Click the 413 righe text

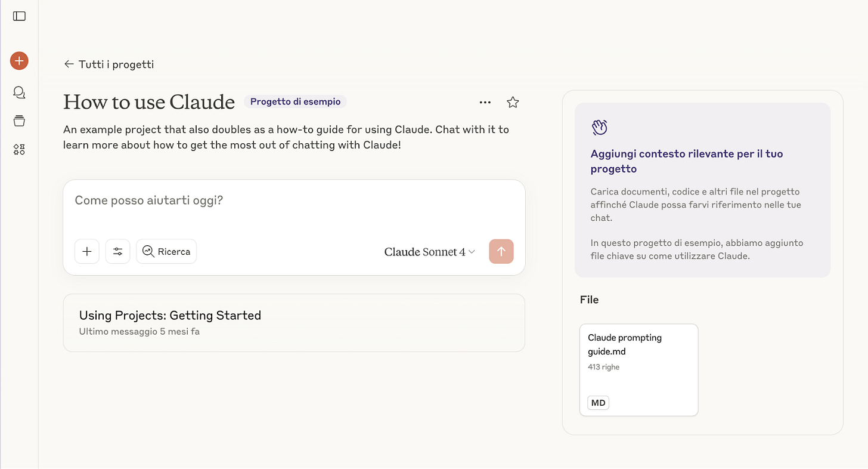click(604, 367)
